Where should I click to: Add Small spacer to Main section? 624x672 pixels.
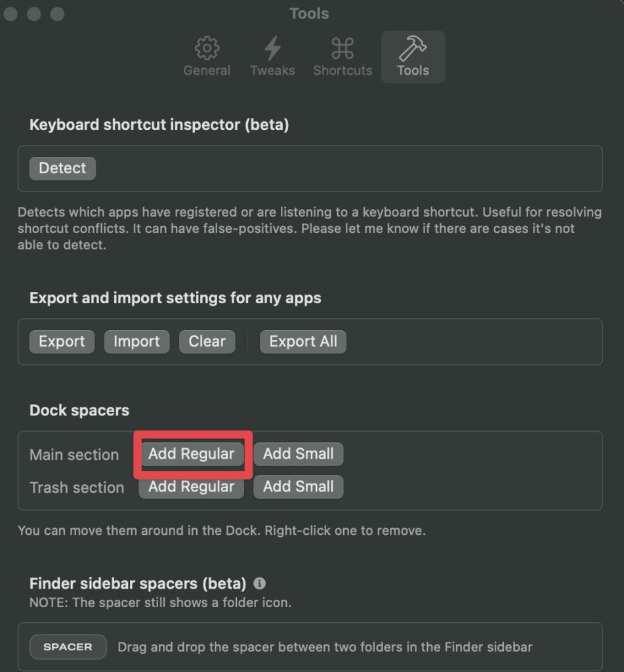click(x=299, y=454)
